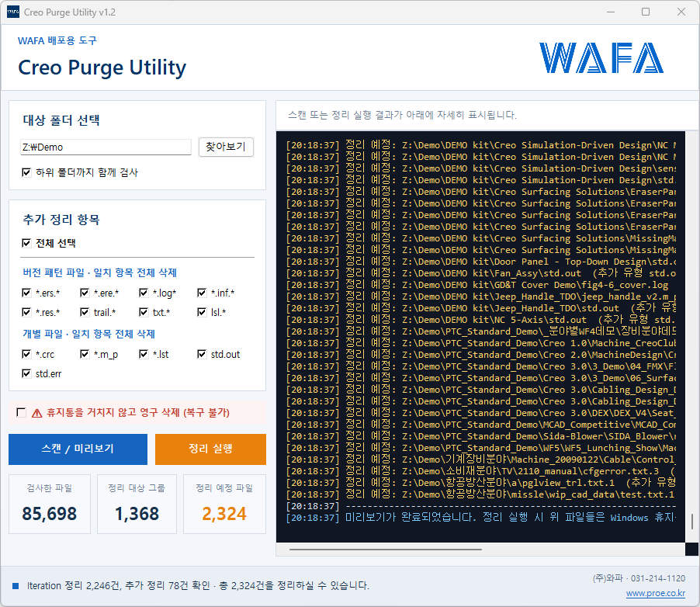Click the WAFA 배포용 도구 label
Image resolution: width=700 pixels, height=607 pixels.
[x=57, y=40]
